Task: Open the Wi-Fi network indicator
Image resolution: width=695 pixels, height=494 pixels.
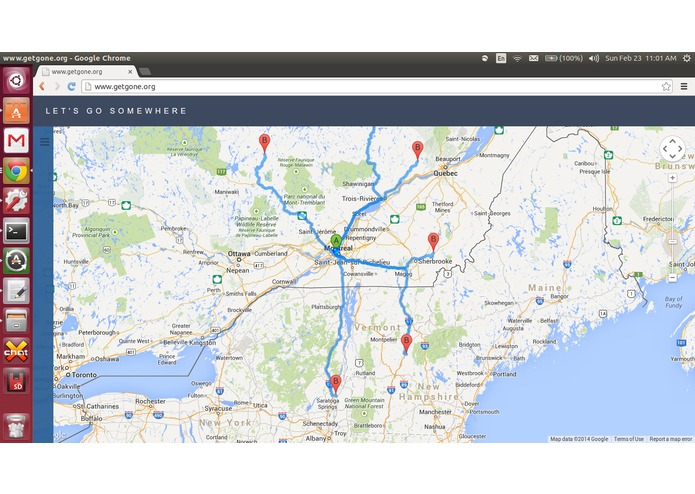Action: [x=517, y=58]
